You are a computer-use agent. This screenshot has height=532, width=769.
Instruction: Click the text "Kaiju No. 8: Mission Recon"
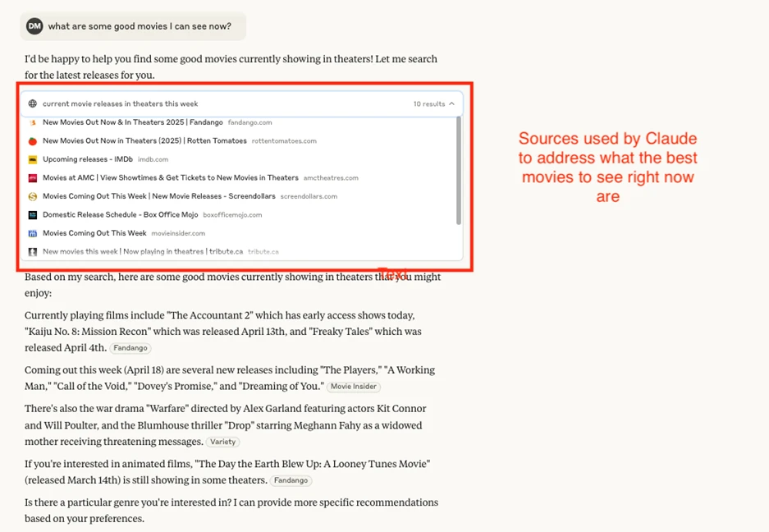(x=87, y=332)
